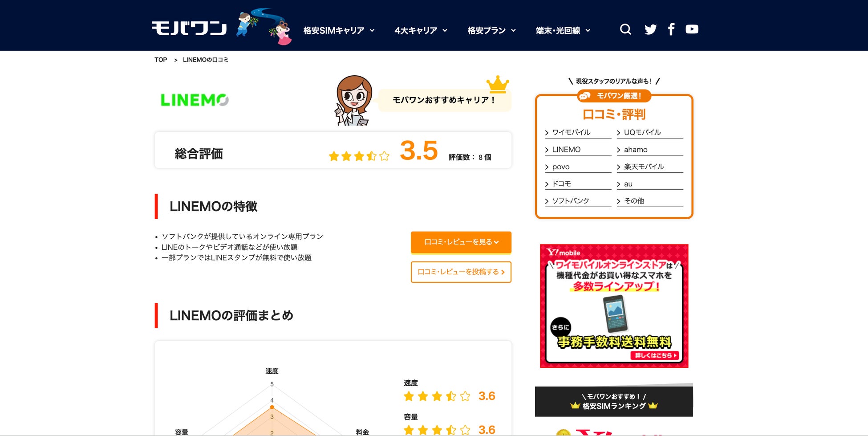868x436 pixels.
Task: Click the Y!mobile online store banner
Action: click(614, 306)
